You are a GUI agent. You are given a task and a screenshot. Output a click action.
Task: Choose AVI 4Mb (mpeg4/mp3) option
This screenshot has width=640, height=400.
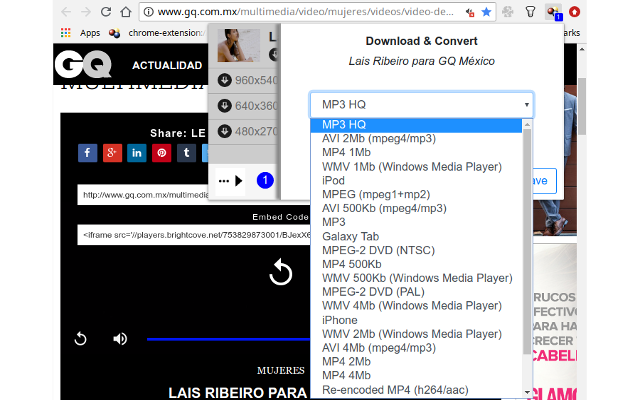pos(416,348)
